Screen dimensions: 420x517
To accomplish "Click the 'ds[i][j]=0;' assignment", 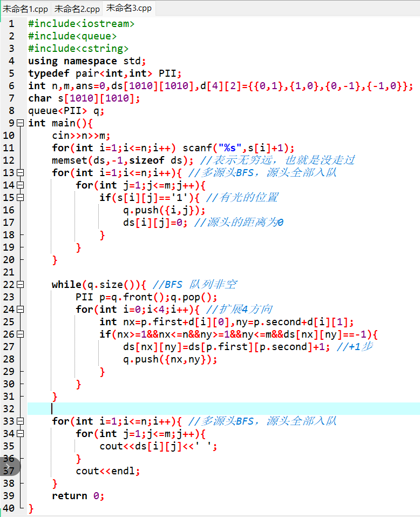I will click(x=155, y=223).
